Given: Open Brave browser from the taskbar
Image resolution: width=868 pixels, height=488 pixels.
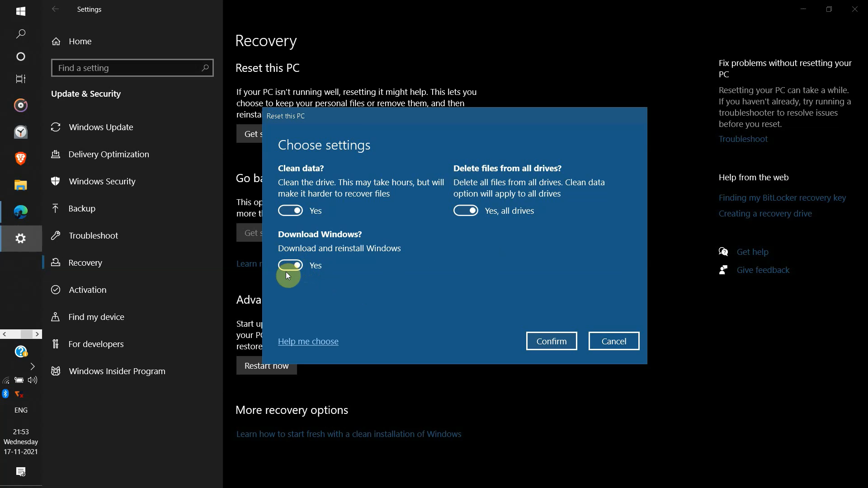Looking at the screenshot, I should [x=21, y=158].
